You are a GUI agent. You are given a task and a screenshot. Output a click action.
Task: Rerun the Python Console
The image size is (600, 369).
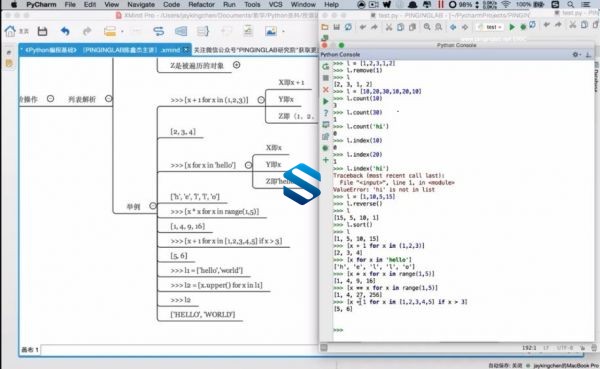pyautogui.click(x=326, y=66)
